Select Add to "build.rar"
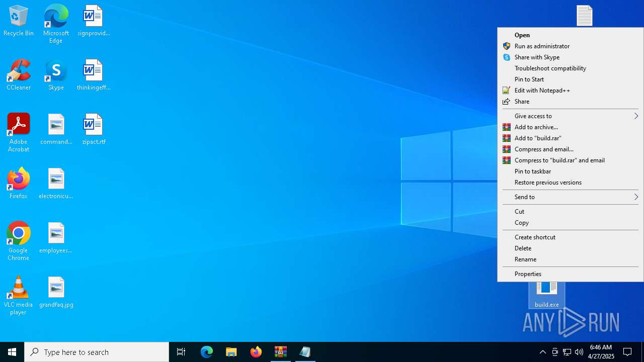Image resolution: width=644 pixels, height=362 pixels. pos(571,138)
